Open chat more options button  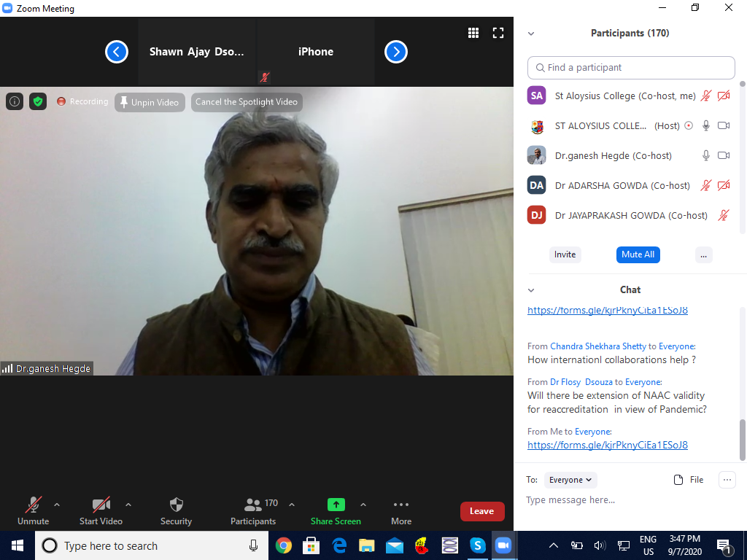(x=727, y=480)
